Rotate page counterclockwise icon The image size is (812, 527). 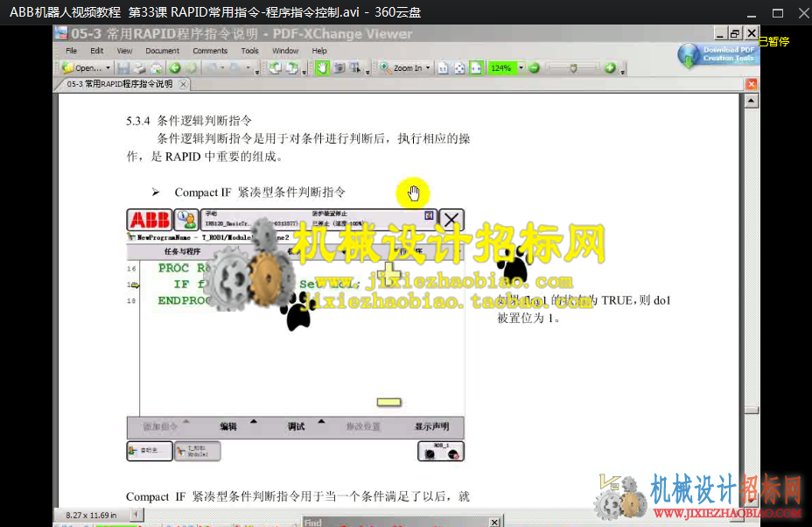275,68
